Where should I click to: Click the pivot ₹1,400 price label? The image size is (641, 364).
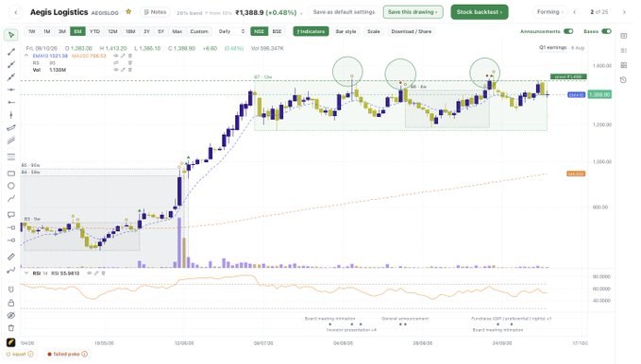pyautogui.click(x=568, y=76)
